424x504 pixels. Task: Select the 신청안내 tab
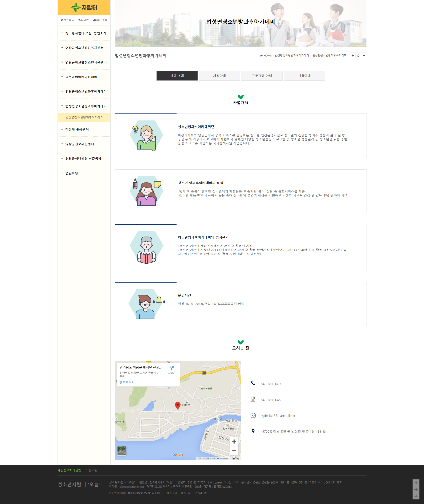(304, 76)
